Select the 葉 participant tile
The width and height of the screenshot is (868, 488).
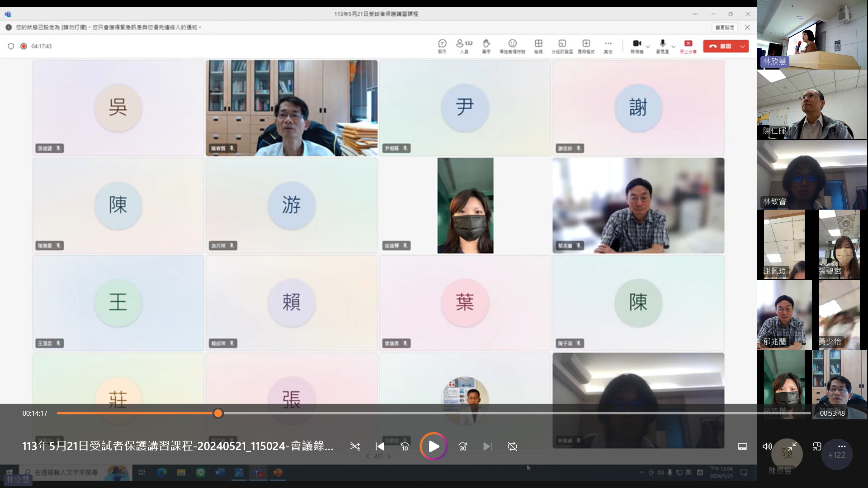[x=465, y=303]
